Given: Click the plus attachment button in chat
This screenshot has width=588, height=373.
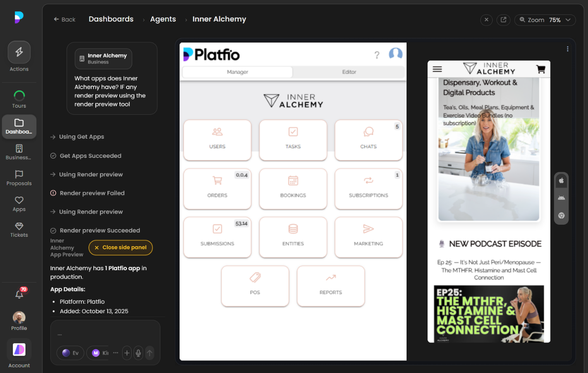Looking at the screenshot, I should [127, 353].
